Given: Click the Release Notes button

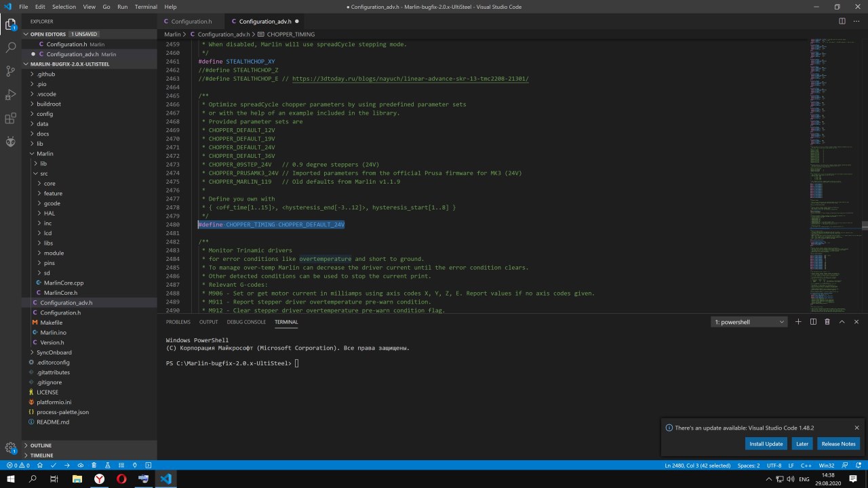Looking at the screenshot, I should (x=838, y=444).
